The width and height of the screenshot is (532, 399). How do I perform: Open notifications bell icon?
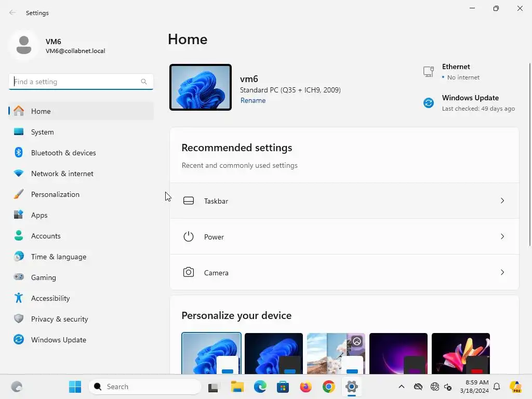coord(497,387)
